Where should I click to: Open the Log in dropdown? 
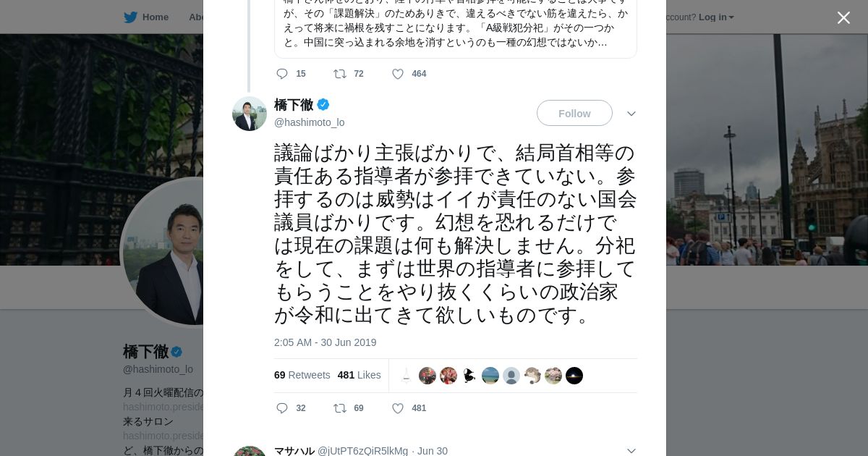(x=715, y=17)
